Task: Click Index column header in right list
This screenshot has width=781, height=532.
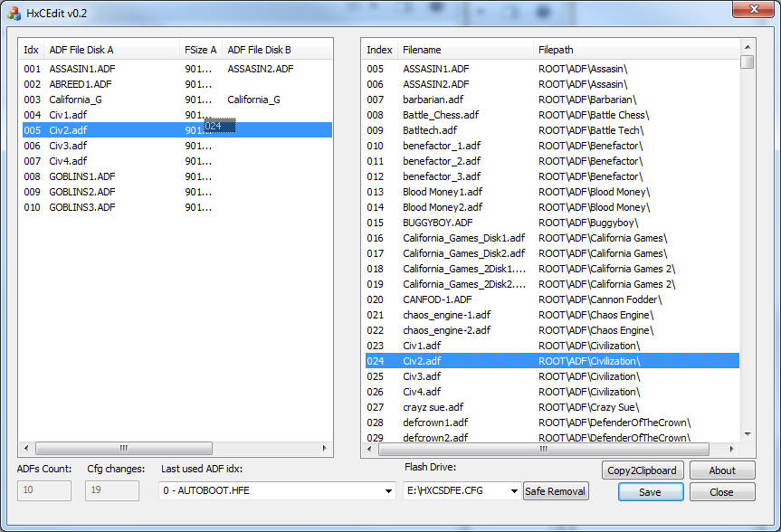Action: (x=379, y=50)
